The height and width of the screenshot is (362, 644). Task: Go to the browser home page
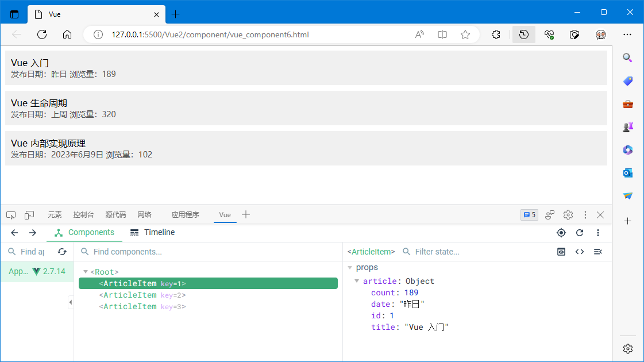tap(67, 34)
